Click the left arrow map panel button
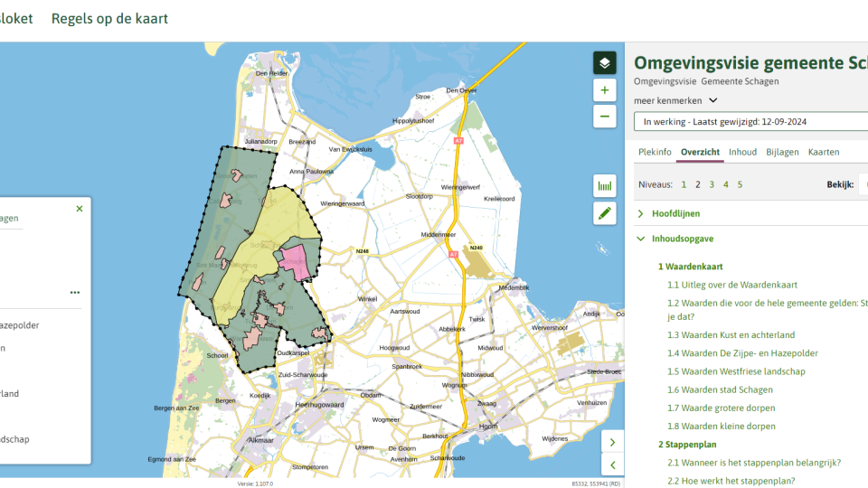This screenshot has width=868, height=488. coord(612,465)
